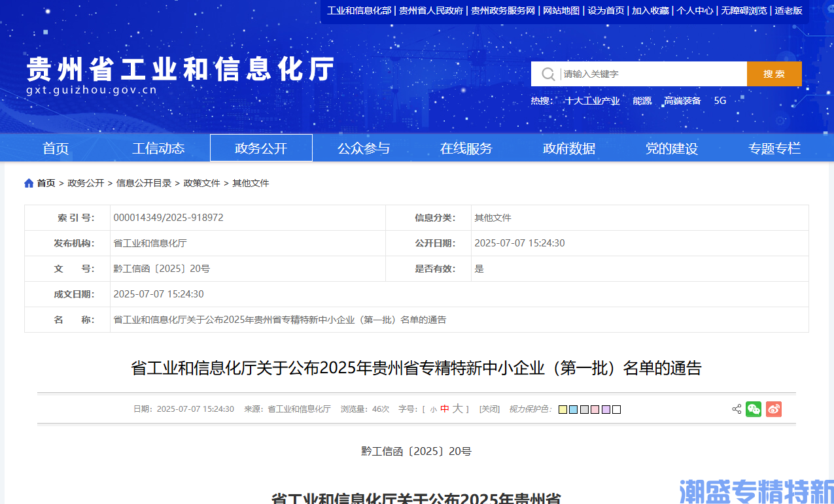Viewport: 834px width, 504px height.
Task: Click 设为首页 in the top bar
Action: [606, 10]
